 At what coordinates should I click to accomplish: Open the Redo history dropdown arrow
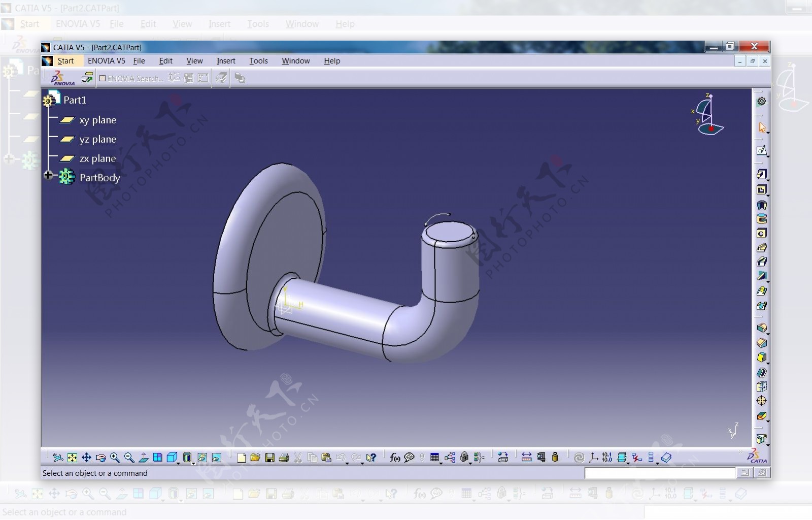click(x=362, y=463)
